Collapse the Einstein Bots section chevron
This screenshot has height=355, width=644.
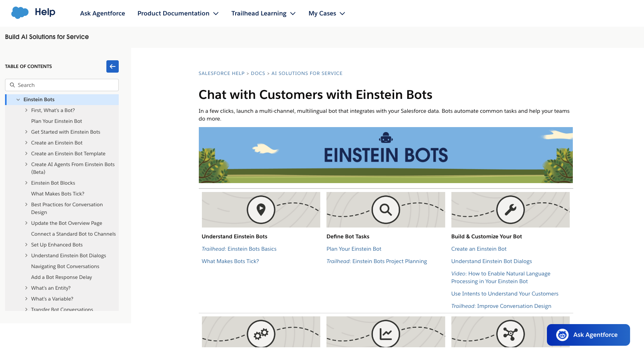(x=18, y=99)
